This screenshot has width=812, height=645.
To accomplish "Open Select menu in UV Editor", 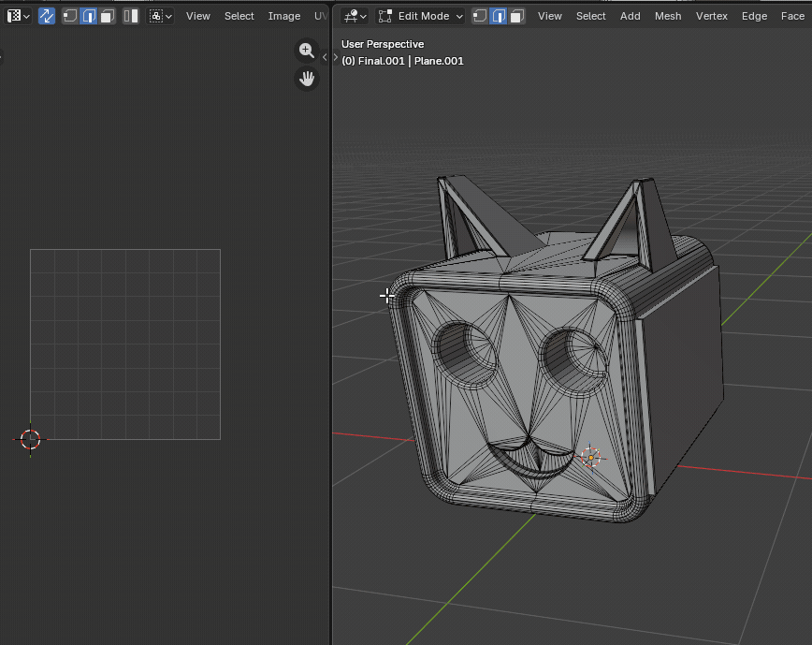I will [x=239, y=16].
